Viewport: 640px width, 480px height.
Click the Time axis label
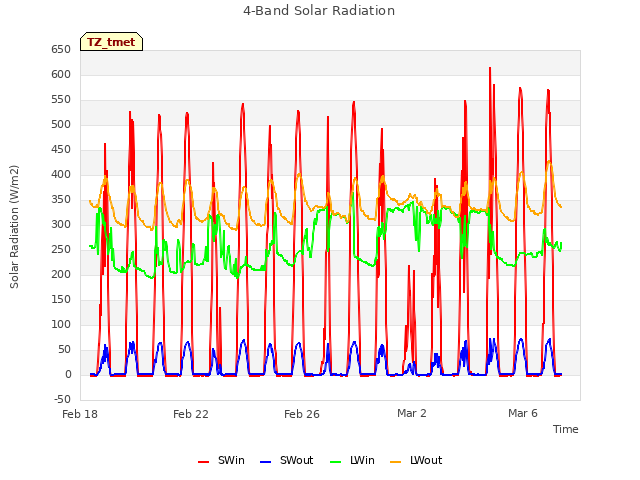click(566, 429)
